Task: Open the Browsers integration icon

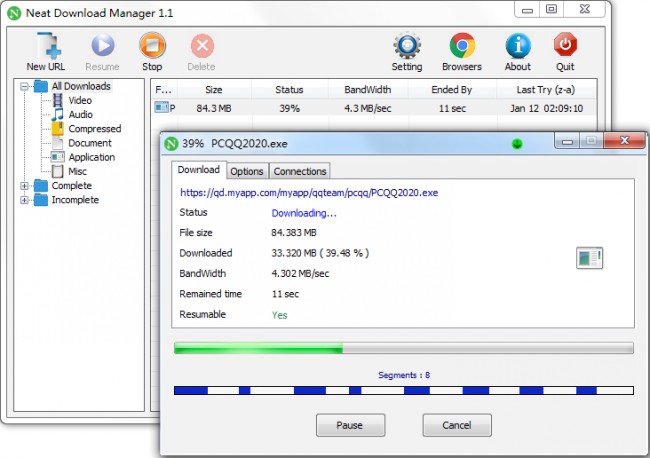Action: tap(461, 46)
